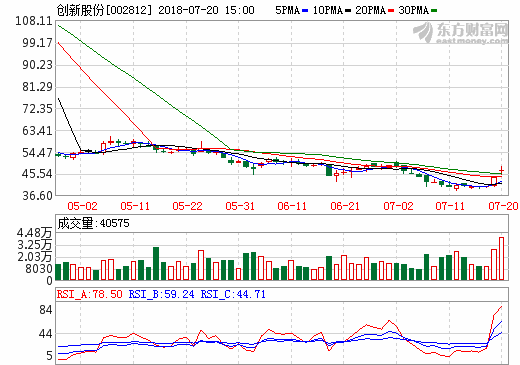Viewport: 520px width, 365px height.
Task: Click the 06-11 date label
Action: coord(292,206)
